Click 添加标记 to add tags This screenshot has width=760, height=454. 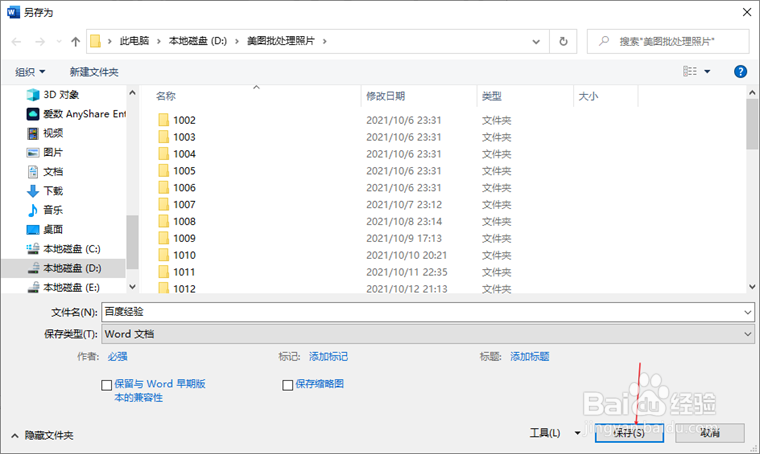point(328,357)
